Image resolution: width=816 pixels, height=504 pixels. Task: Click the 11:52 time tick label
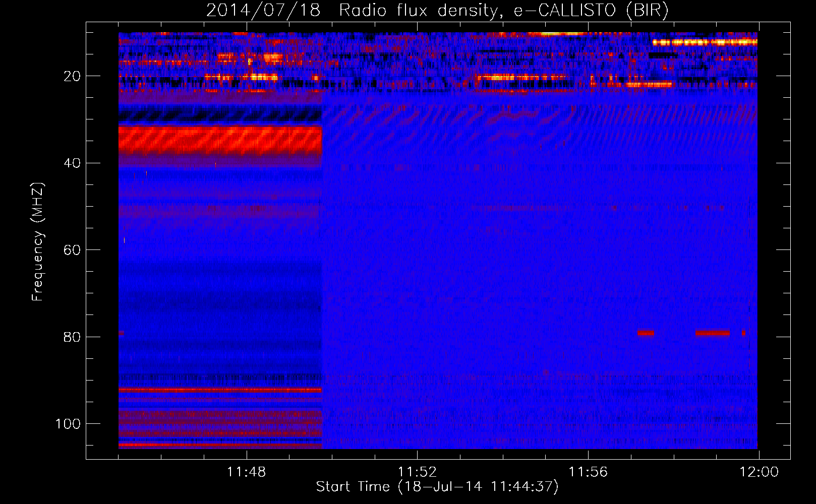[417, 472]
